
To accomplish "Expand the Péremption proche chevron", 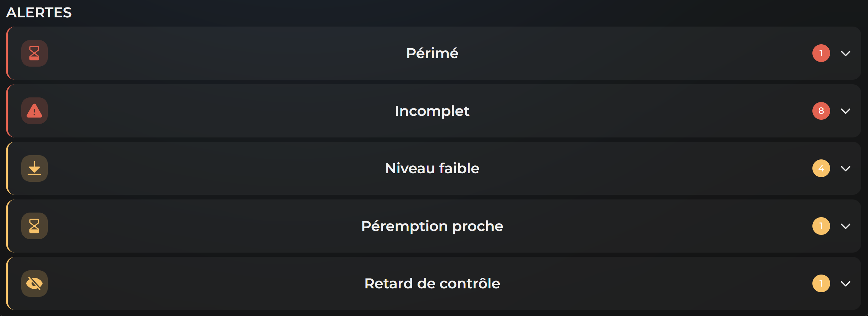I will pos(845,226).
